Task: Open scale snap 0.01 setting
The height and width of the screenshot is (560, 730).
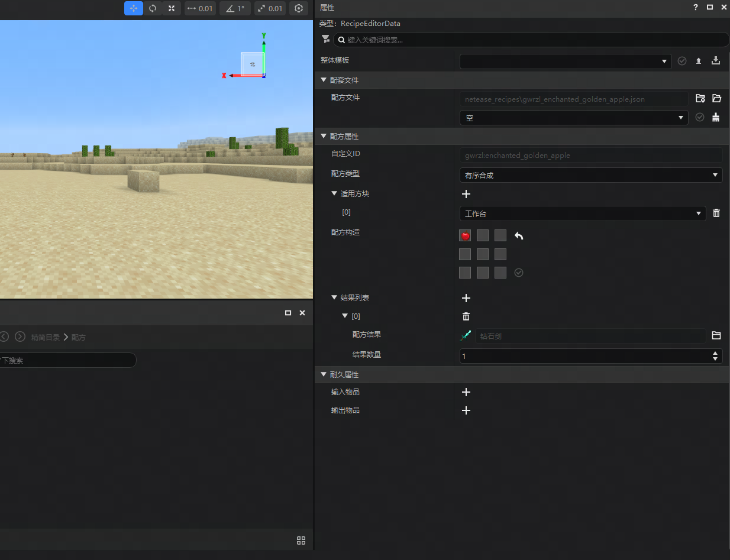Action: click(270, 8)
